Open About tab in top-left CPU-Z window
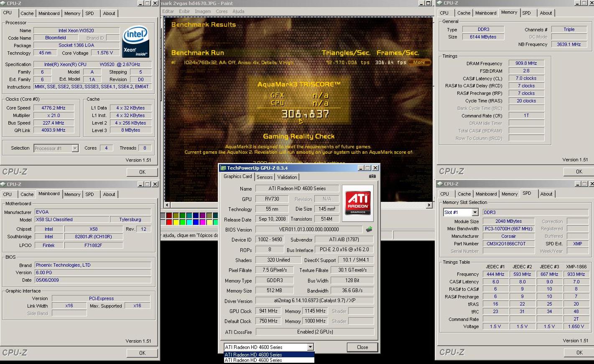This screenshot has height=364, width=594. point(109,13)
